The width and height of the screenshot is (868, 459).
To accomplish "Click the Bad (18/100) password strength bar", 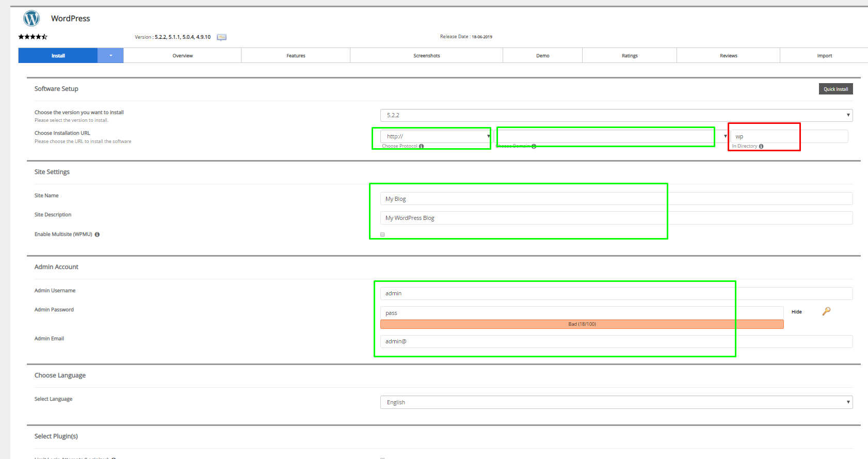I will coord(582,324).
